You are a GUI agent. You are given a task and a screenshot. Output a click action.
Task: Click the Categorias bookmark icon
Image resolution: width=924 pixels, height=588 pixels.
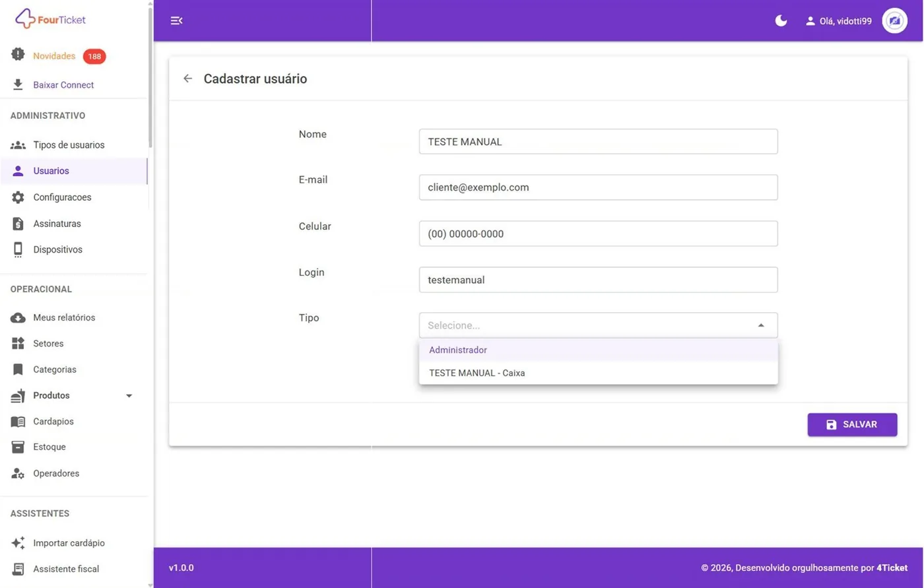click(18, 370)
